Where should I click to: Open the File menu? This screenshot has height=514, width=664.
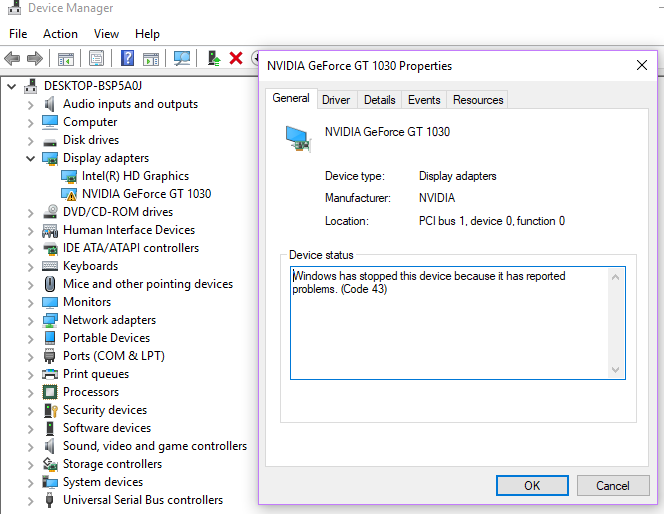[x=18, y=34]
